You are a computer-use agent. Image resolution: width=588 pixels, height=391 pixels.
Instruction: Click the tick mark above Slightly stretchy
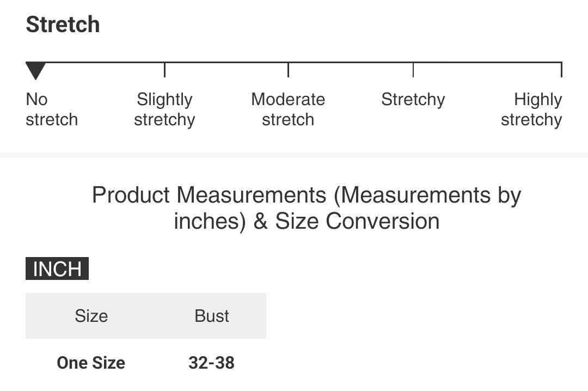(x=164, y=70)
